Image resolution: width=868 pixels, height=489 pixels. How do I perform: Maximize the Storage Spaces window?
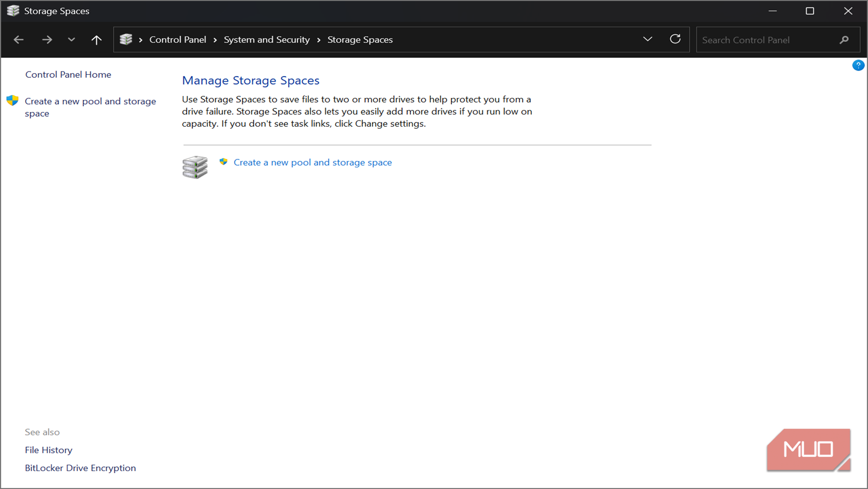[x=810, y=11]
